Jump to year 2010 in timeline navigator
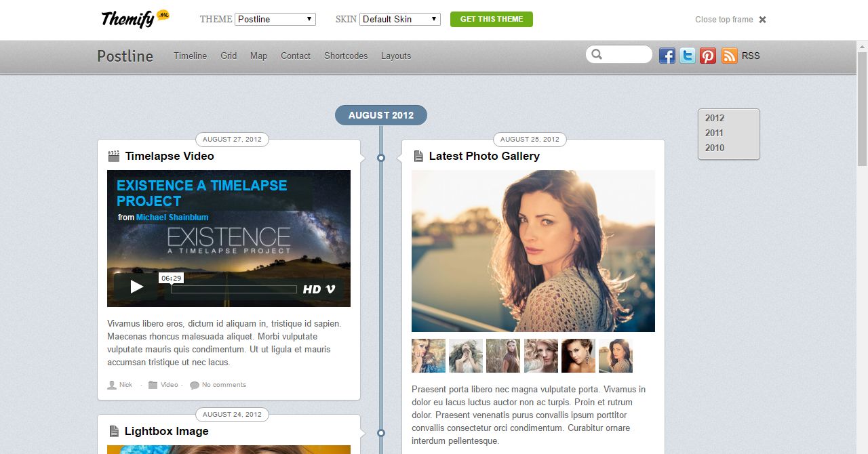Screen dimensions: 868x454 715,148
